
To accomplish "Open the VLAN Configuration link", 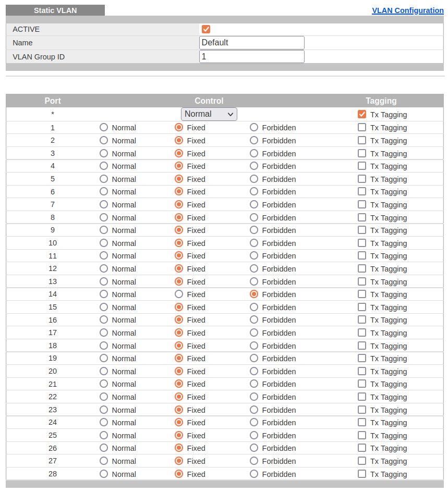I will pos(407,10).
